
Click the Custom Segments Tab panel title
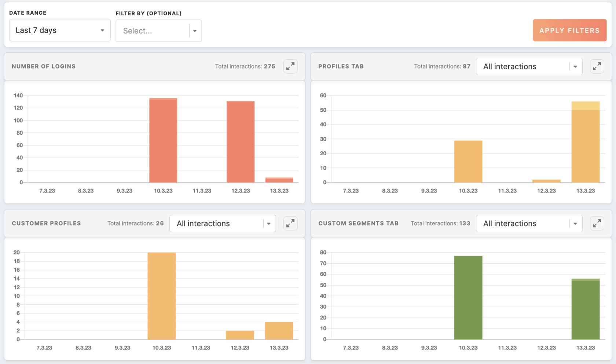(358, 223)
